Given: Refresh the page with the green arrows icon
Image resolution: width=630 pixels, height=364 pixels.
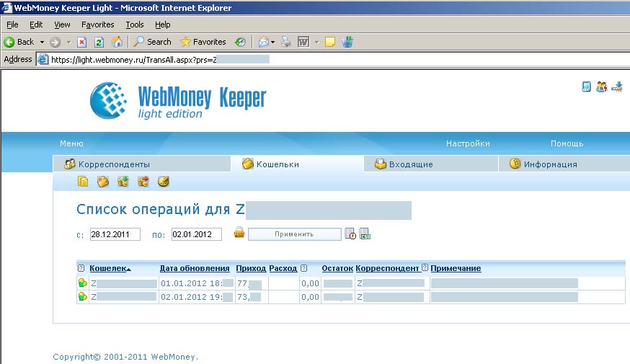Looking at the screenshot, I should point(99,42).
